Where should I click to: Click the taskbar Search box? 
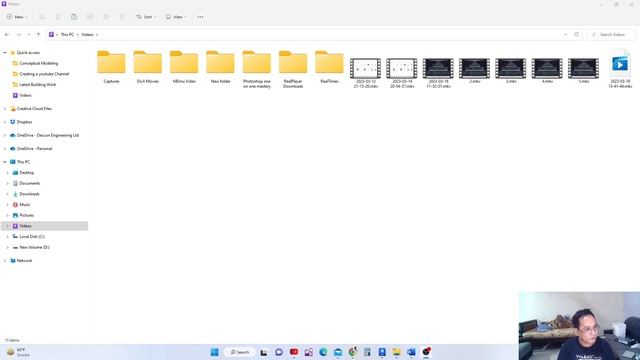point(240,352)
